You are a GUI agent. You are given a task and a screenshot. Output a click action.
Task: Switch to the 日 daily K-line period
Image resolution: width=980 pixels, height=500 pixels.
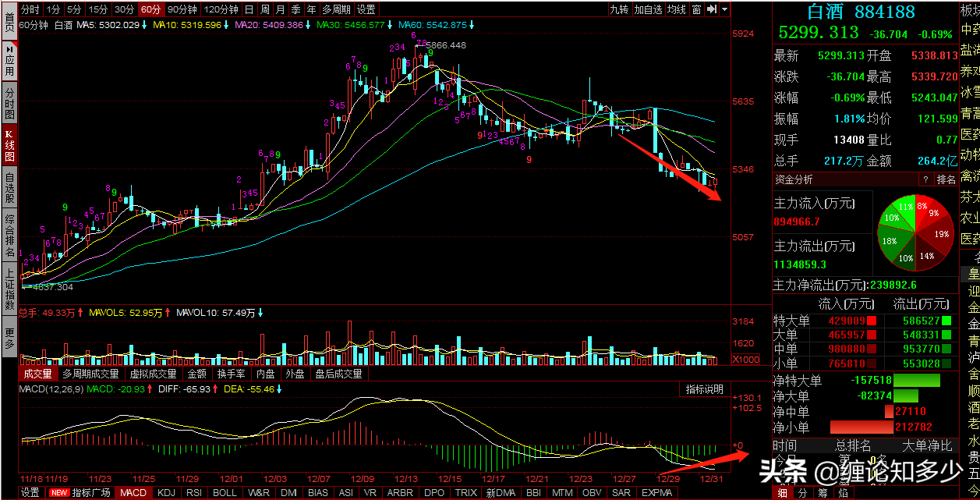click(249, 9)
